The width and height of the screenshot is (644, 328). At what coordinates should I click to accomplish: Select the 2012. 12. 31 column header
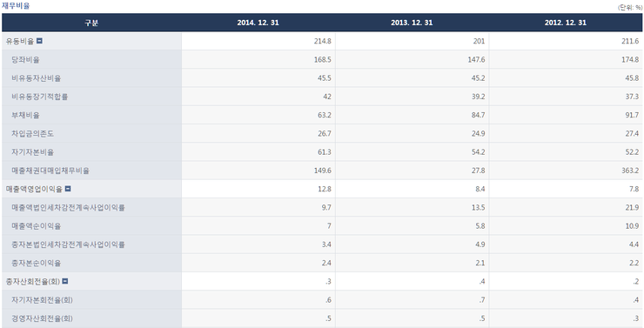[566, 23]
